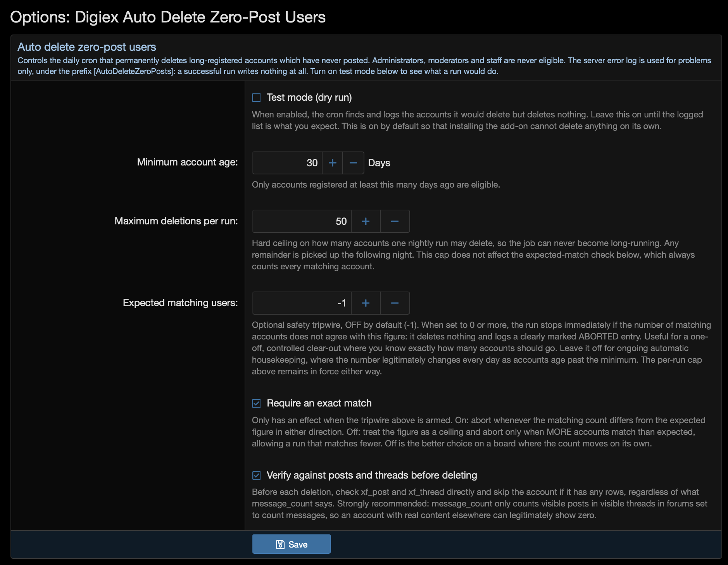Viewport: 728px width, 565px height.
Task: Enable the Test mode (dry run) checkbox
Action: coord(256,98)
